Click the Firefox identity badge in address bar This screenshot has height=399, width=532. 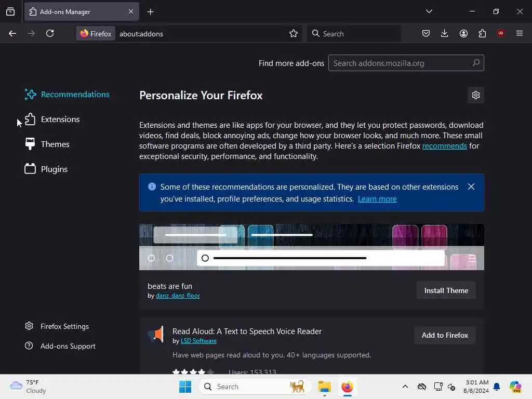click(x=96, y=34)
